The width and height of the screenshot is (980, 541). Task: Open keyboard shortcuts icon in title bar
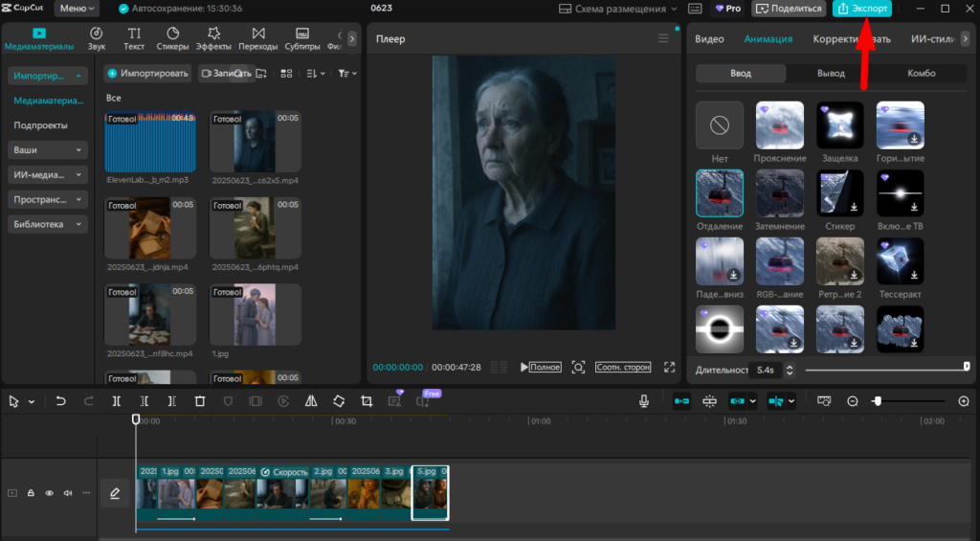695,9
